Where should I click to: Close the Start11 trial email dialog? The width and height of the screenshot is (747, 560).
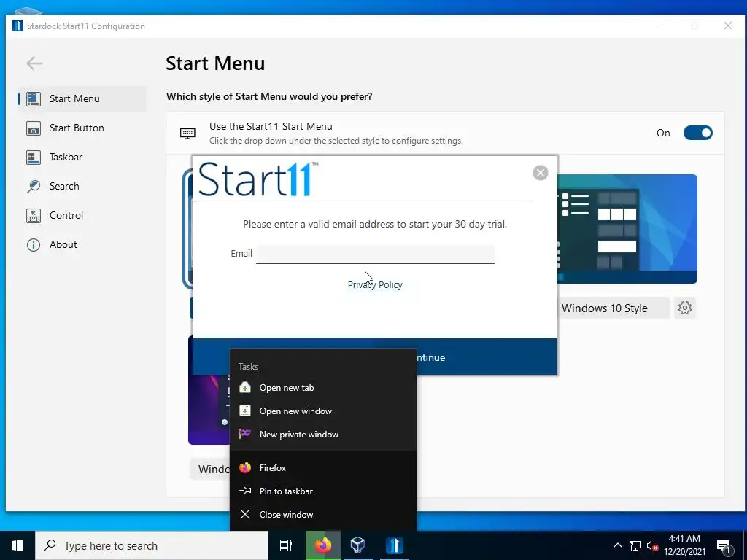click(541, 172)
